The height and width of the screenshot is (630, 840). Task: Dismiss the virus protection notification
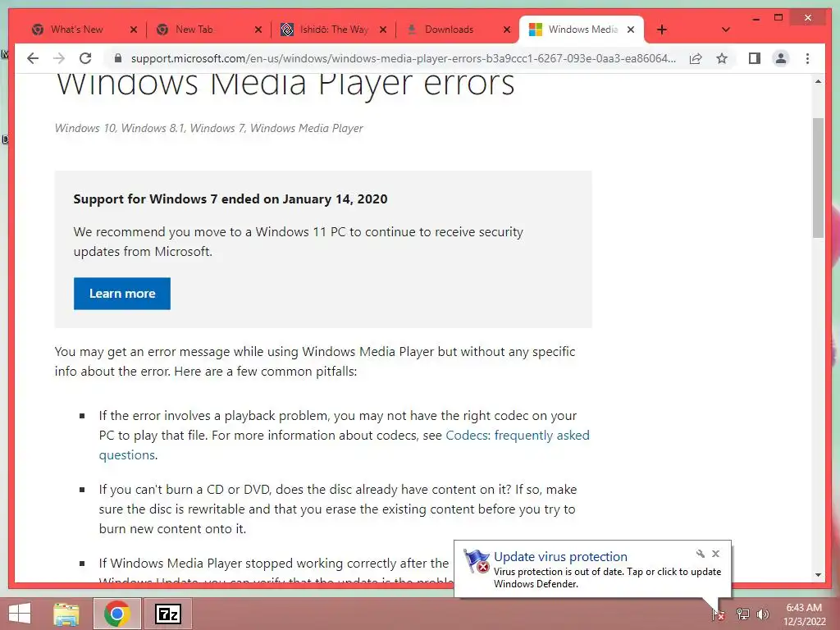[715, 554]
